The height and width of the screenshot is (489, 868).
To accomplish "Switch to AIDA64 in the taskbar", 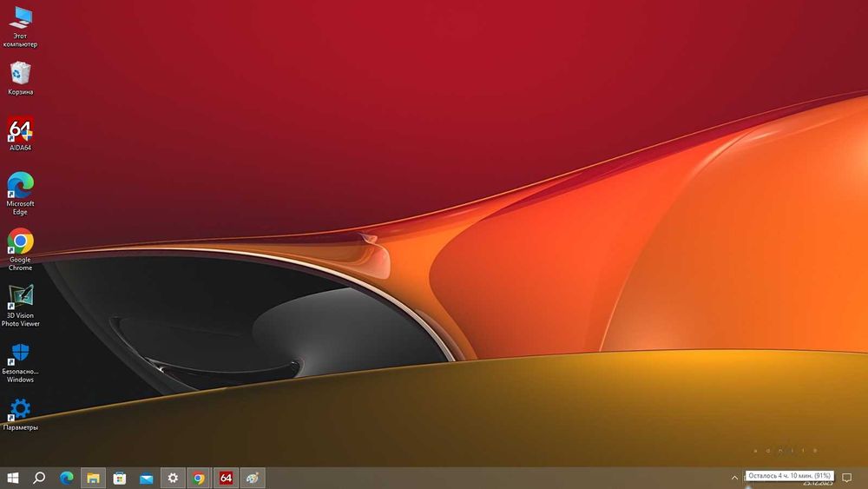I will pyautogui.click(x=226, y=478).
